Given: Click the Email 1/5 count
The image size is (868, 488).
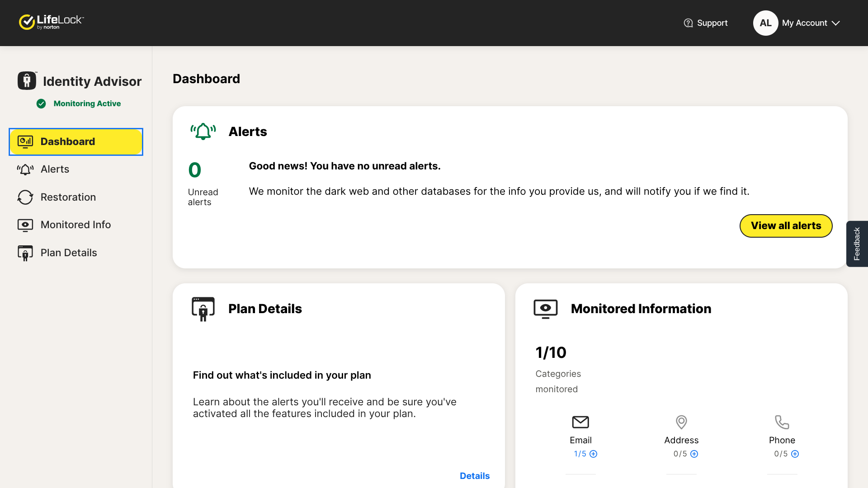Looking at the screenshot, I should 580,454.
